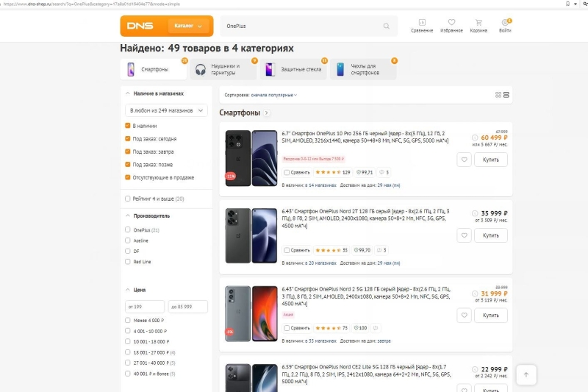588x392 pixels.
Task: Click the minimum price input field
Action: coord(143,306)
